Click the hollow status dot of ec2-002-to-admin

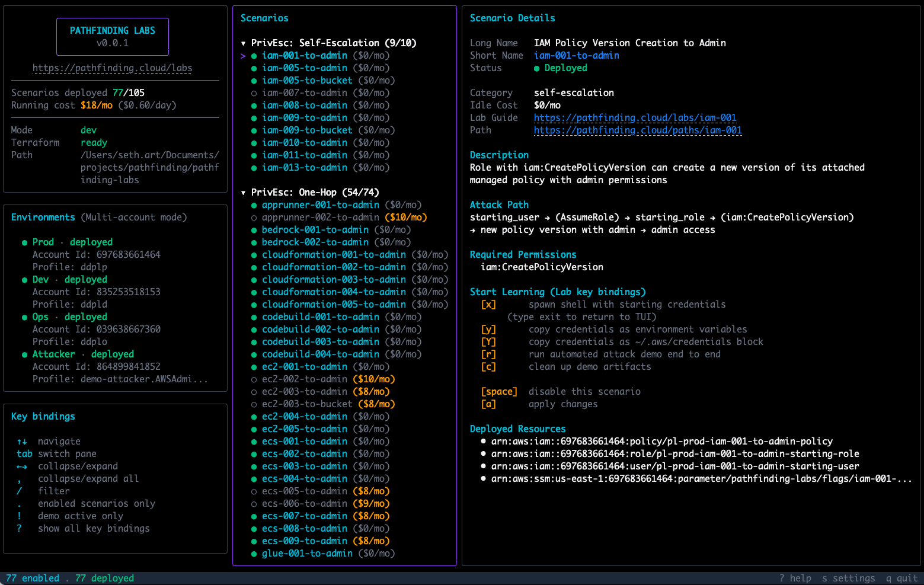[x=254, y=379]
